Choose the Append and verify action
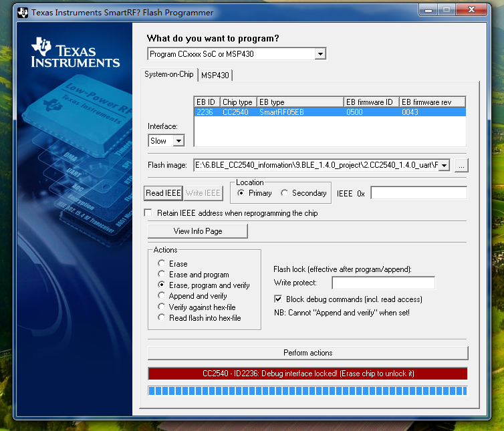Viewport: 504px width, 431px height. click(161, 295)
